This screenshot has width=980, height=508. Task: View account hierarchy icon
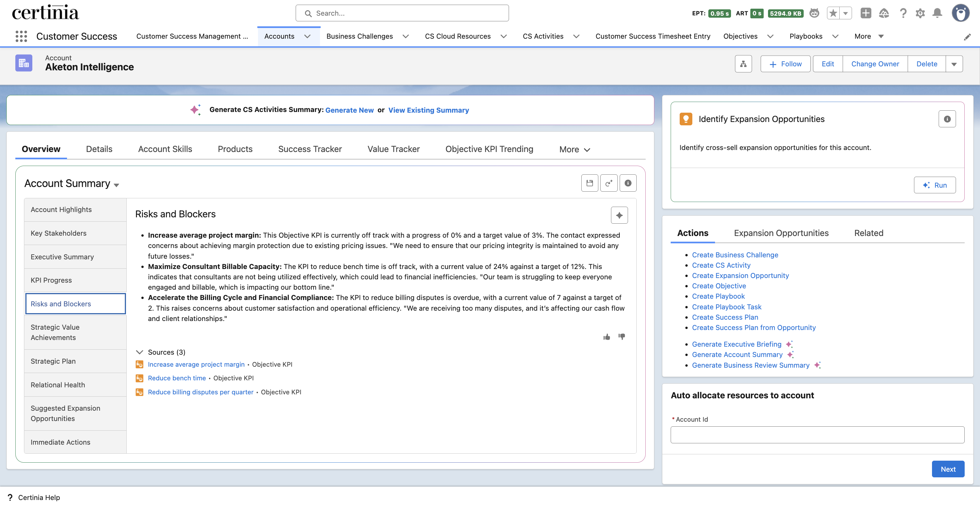743,64
